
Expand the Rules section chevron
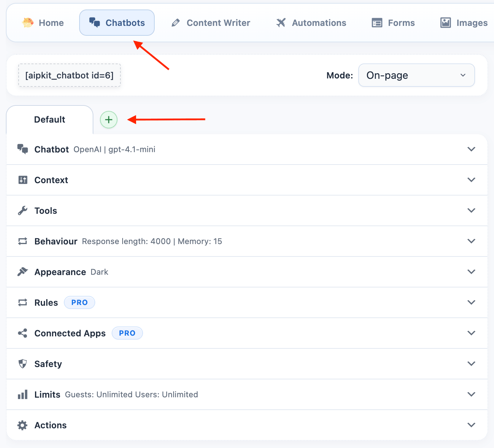[471, 302]
